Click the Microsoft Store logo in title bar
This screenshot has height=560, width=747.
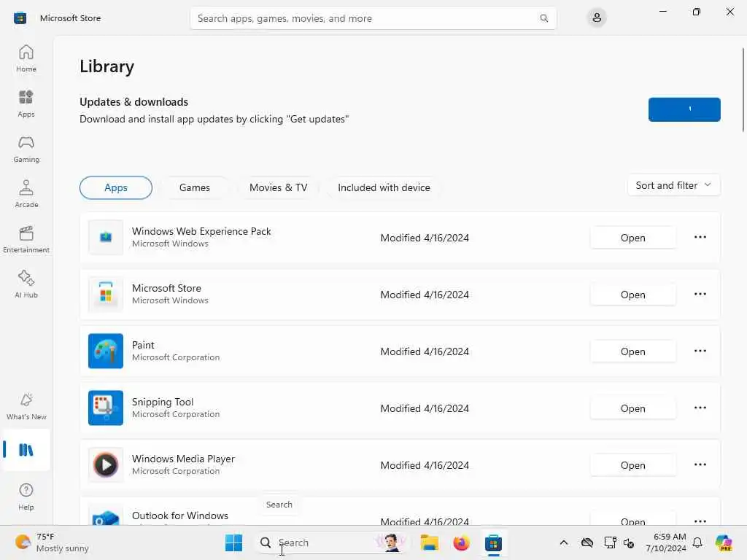click(20, 18)
